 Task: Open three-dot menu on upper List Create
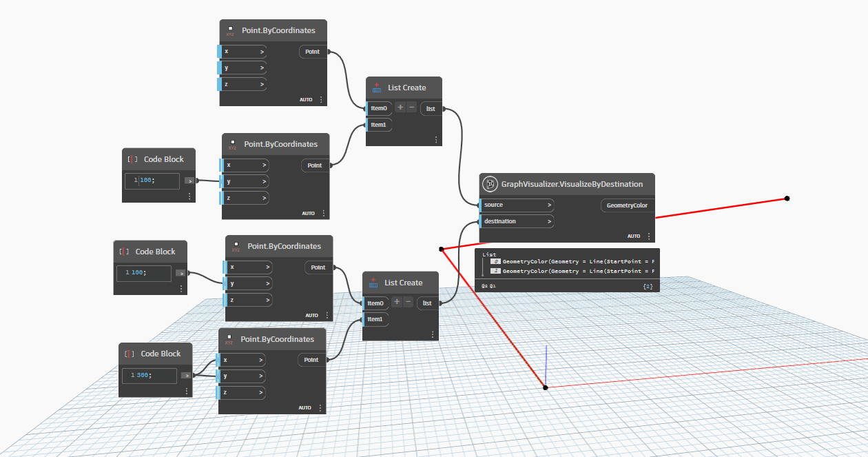click(x=435, y=140)
